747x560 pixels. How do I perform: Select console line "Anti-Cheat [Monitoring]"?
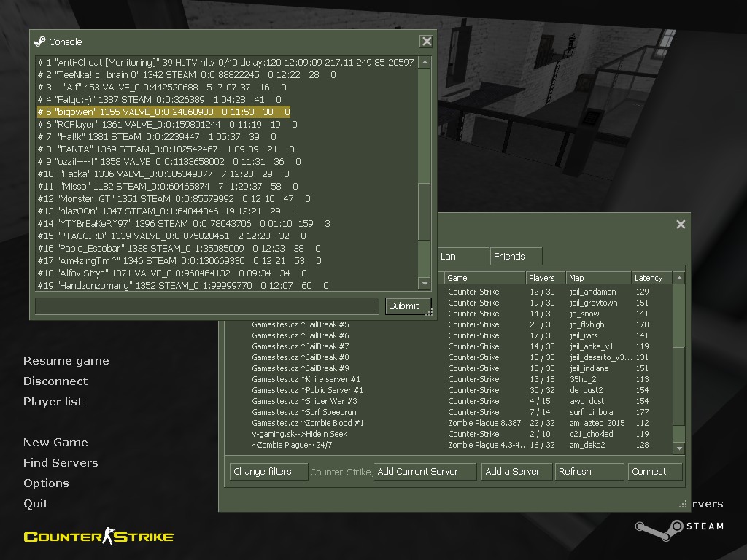point(226,63)
